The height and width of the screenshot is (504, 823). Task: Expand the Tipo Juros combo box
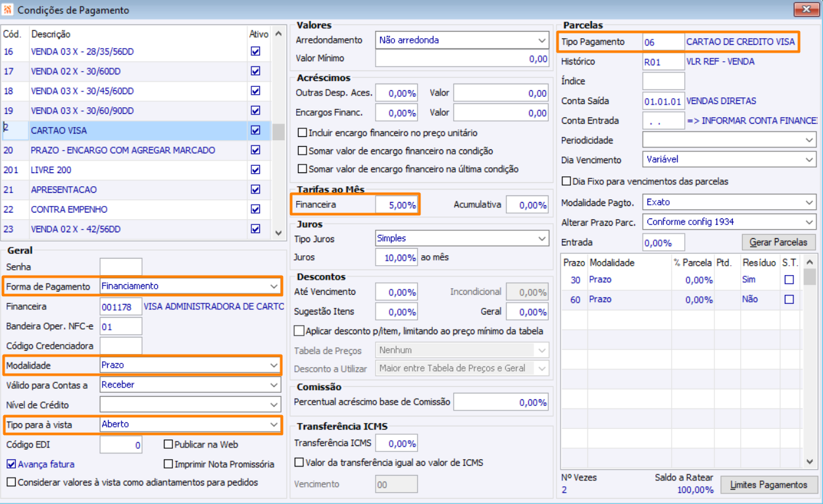coord(542,238)
